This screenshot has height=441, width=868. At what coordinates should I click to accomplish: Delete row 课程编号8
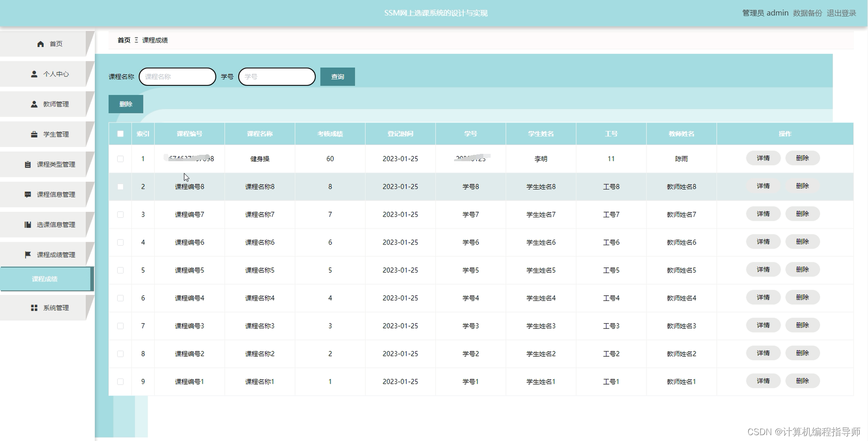[x=802, y=186]
